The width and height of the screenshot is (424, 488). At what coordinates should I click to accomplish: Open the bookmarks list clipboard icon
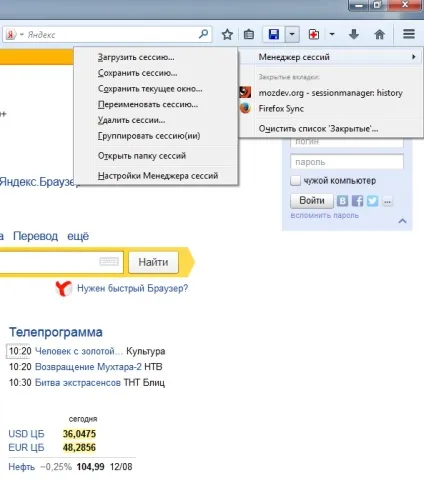click(x=249, y=34)
